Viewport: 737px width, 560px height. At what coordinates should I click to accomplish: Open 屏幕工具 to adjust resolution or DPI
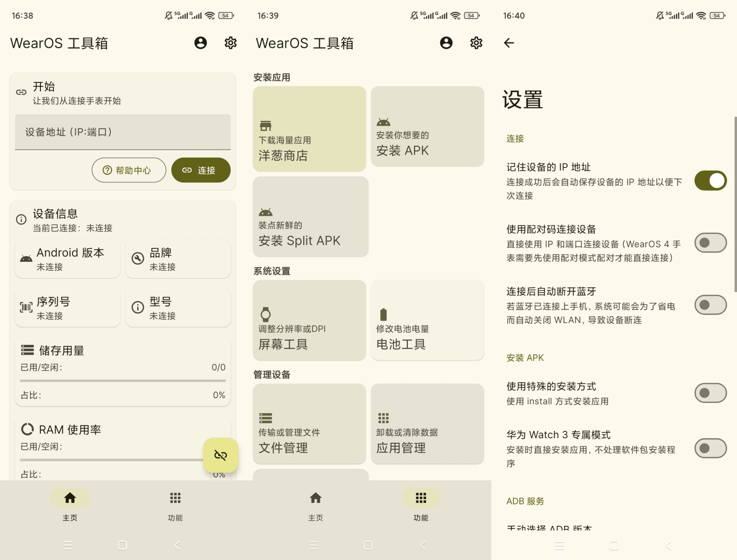(309, 320)
